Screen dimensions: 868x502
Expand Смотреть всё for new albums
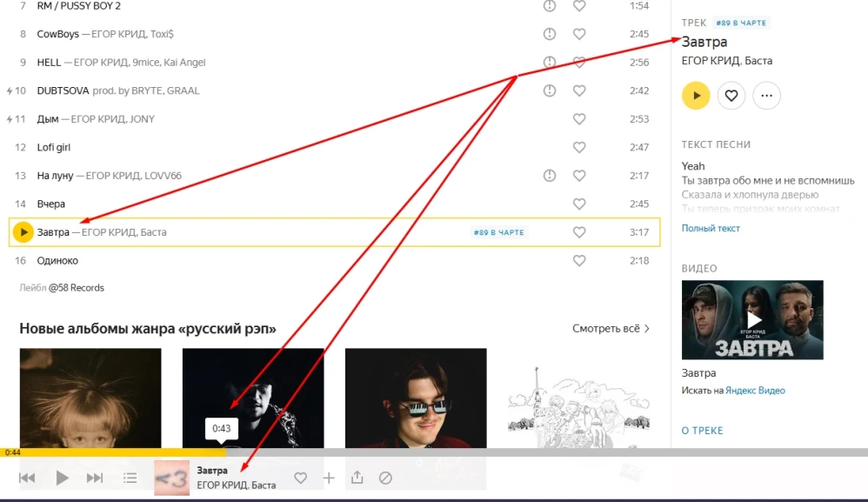point(611,328)
